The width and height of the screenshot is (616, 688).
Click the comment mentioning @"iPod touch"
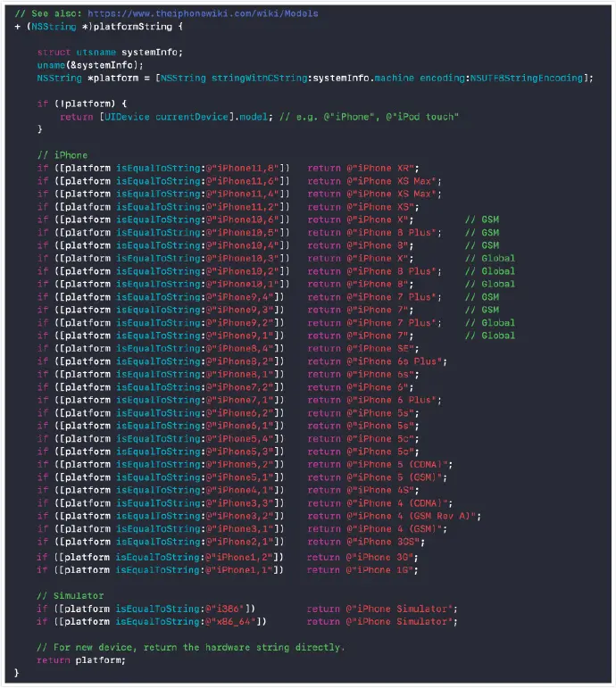(x=370, y=117)
